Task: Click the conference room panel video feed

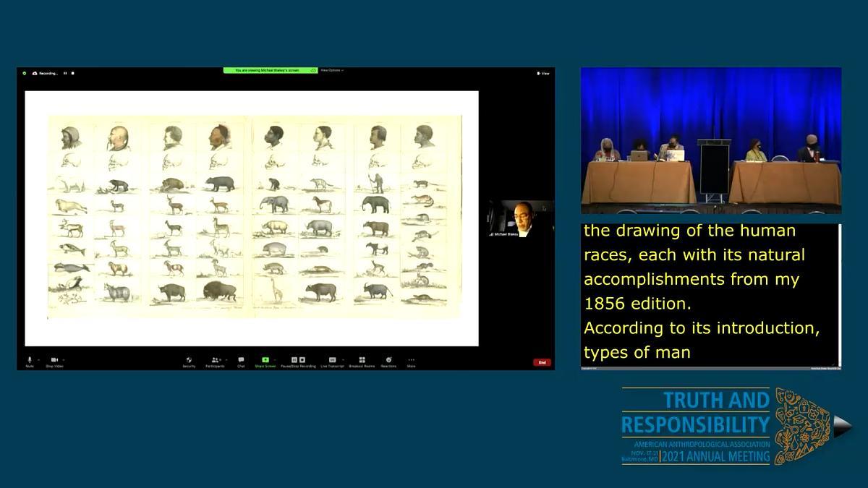Action: click(x=711, y=140)
